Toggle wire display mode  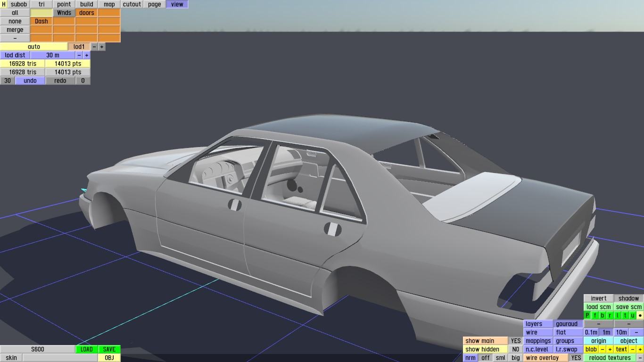tap(538, 332)
